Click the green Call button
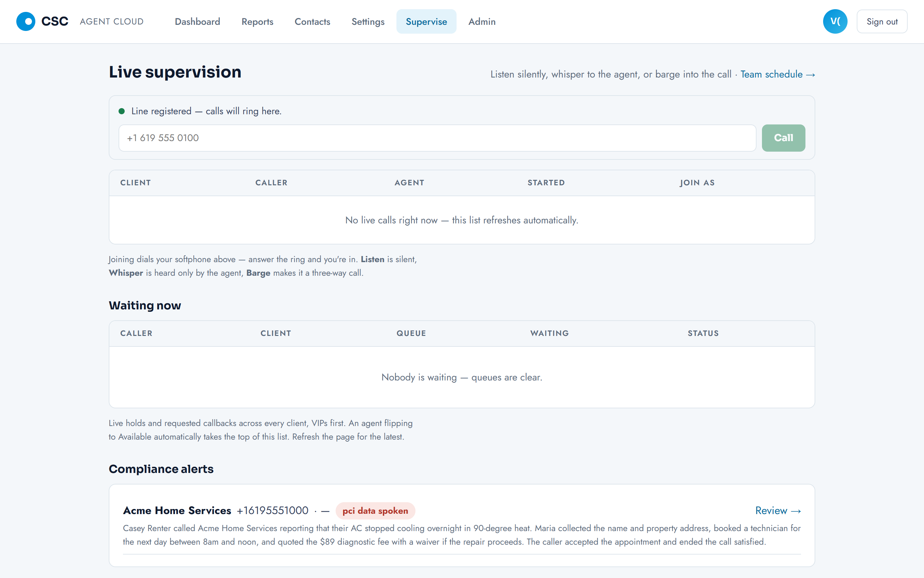 pyautogui.click(x=783, y=138)
